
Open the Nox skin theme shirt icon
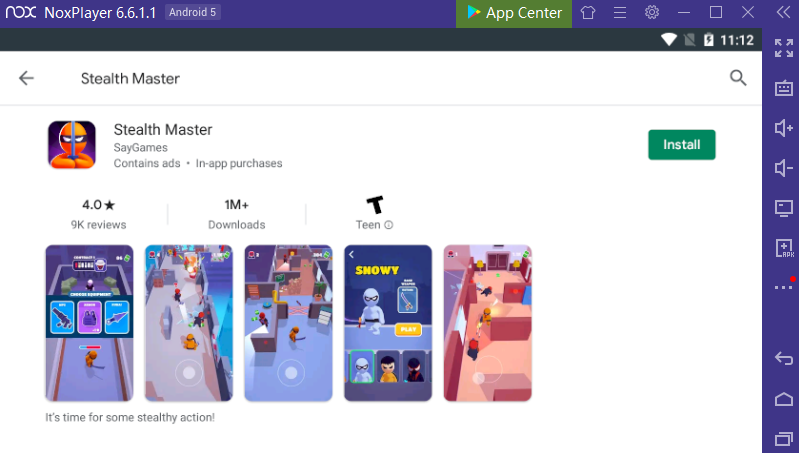point(588,13)
